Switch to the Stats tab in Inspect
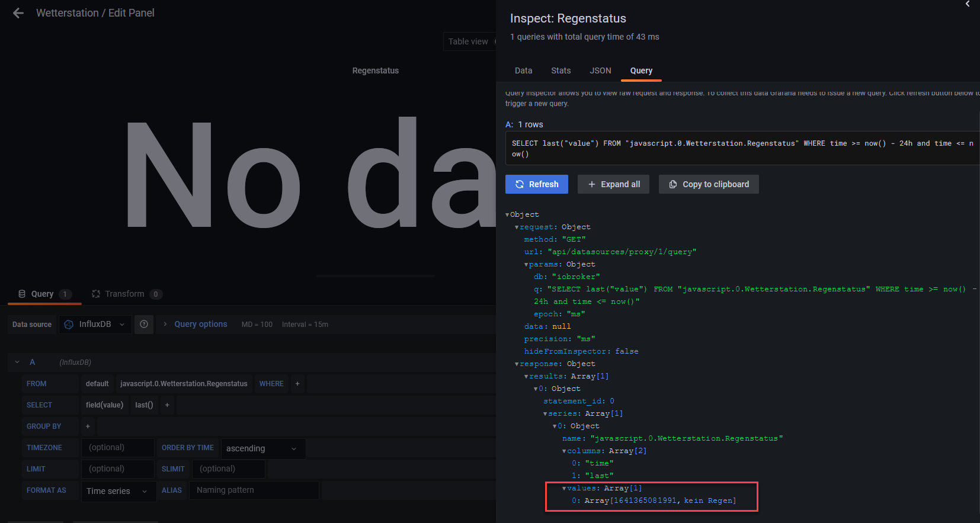This screenshot has height=523, width=980. (x=561, y=70)
